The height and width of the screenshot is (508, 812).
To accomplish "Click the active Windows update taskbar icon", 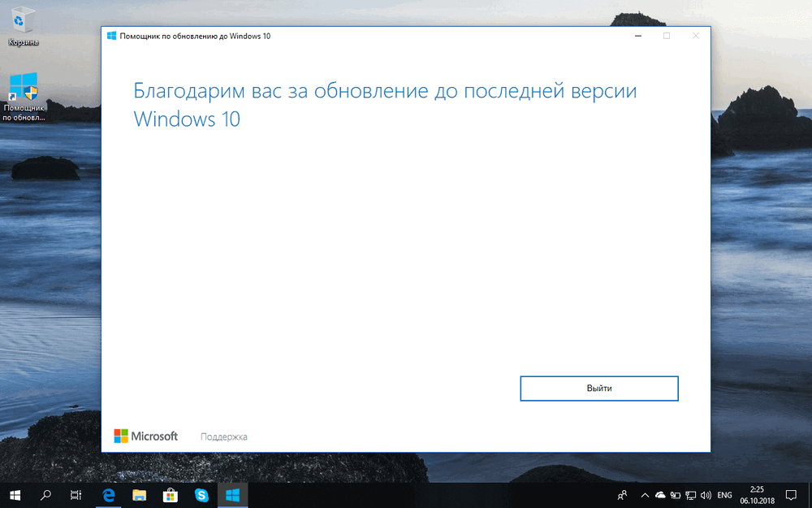I will pyautogui.click(x=233, y=495).
